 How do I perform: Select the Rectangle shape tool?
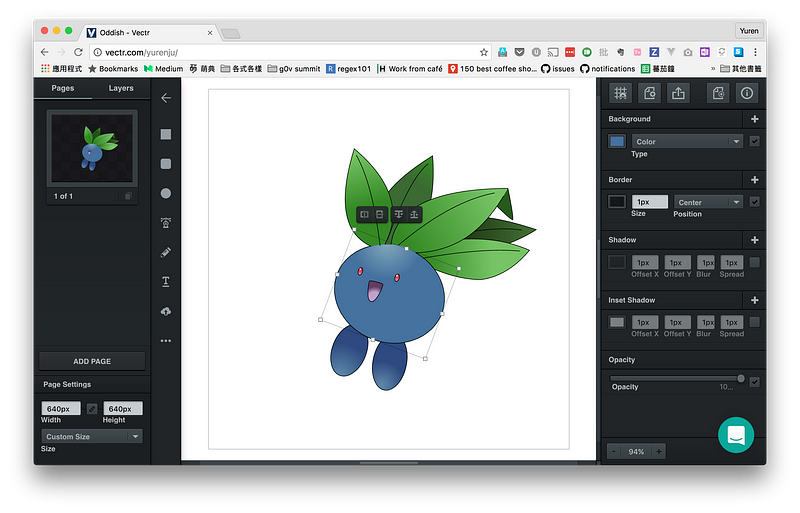coord(166,134)
